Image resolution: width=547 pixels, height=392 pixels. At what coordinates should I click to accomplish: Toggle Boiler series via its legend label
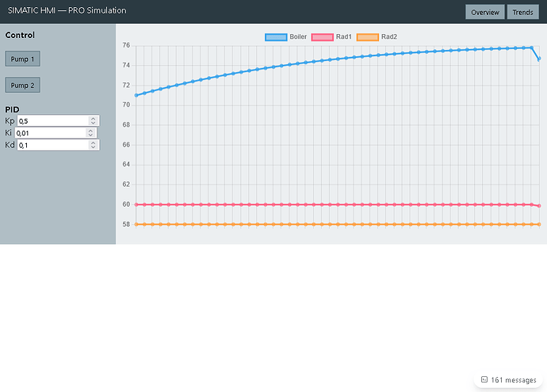point(298,37)
